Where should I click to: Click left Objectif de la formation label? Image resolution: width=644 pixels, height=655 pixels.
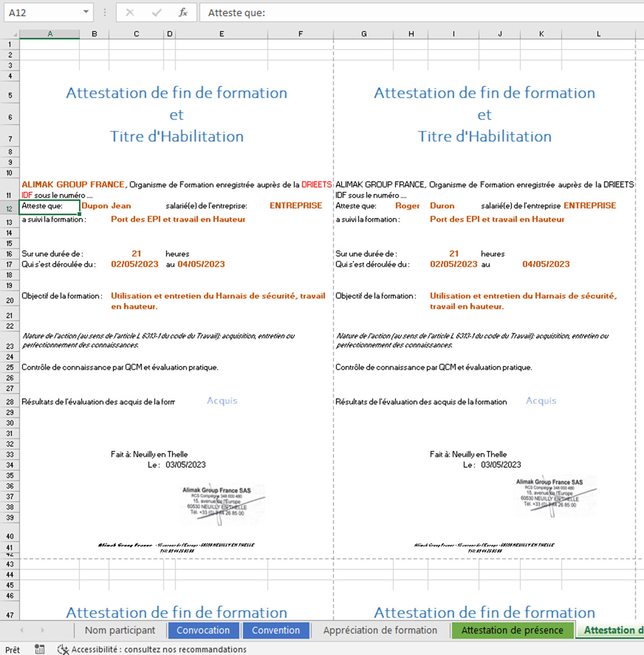pos(61,296)
